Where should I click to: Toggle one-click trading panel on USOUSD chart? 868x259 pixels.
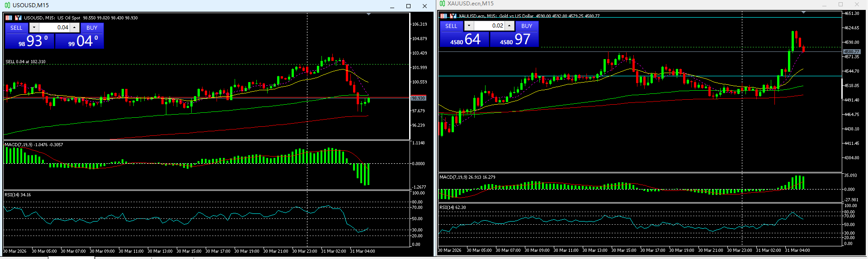point(9,18)
